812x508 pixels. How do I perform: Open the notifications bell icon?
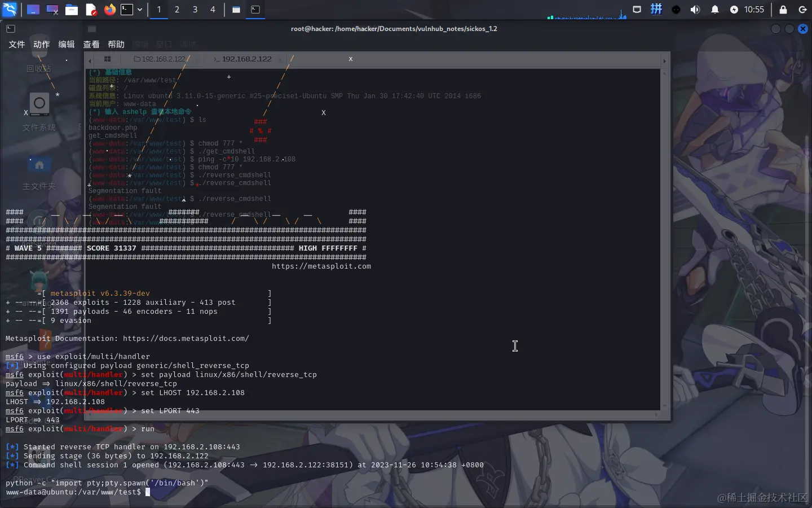pyautogui.click(x=715, y=10)
